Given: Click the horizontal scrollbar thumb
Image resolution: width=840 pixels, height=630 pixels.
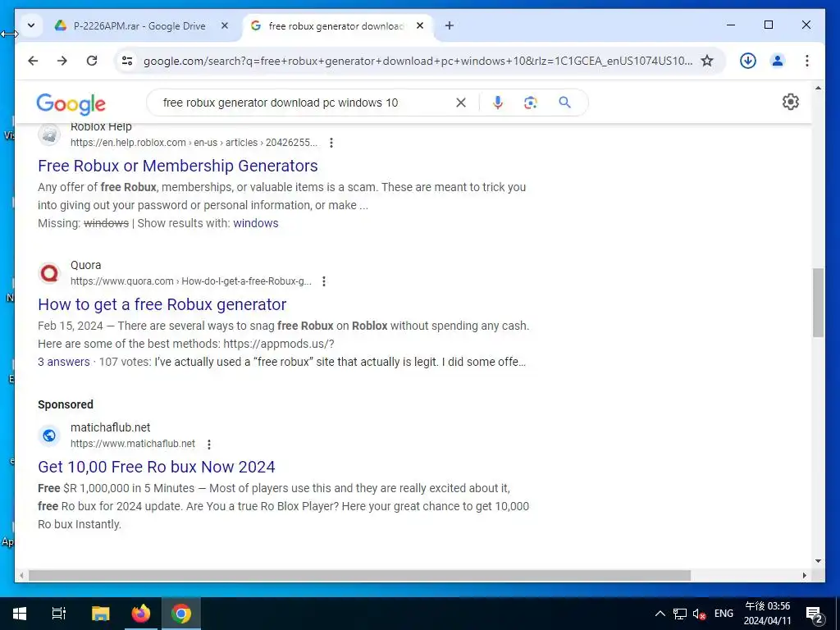Looking at the screenshot, I should tap(359, 575).
